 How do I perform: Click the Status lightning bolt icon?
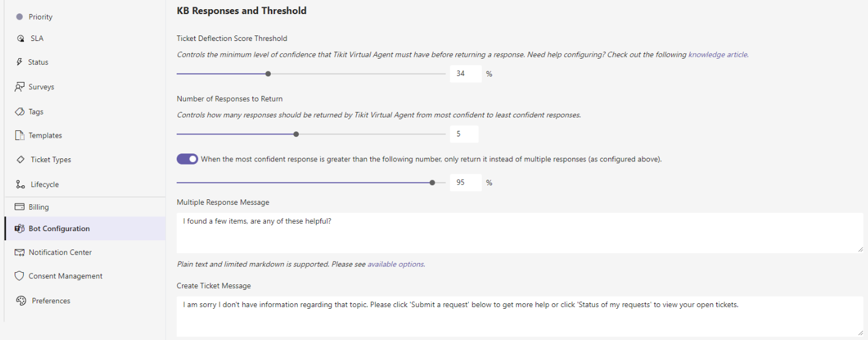(20, 62)
